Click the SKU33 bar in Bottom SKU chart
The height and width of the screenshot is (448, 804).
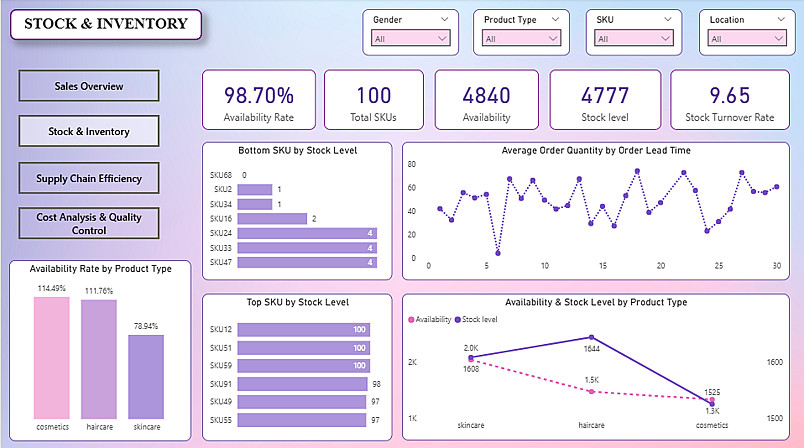[x=307, y=248]
